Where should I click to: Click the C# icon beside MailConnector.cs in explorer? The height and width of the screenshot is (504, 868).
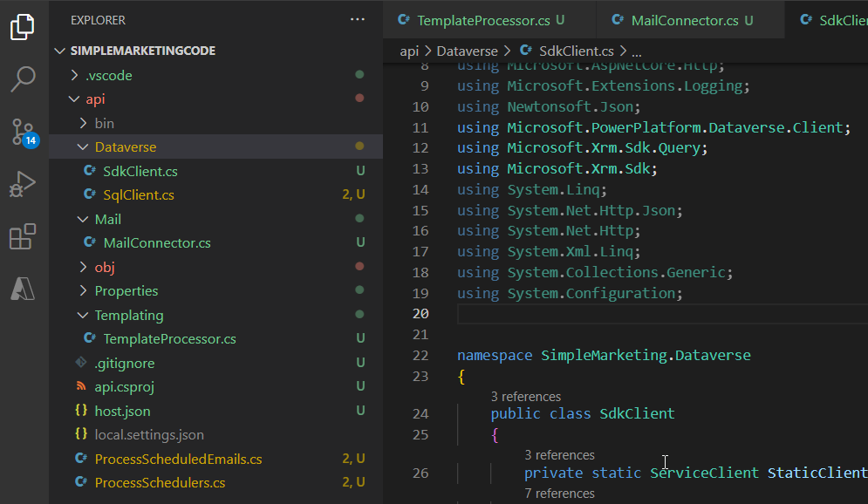point(89,242)
